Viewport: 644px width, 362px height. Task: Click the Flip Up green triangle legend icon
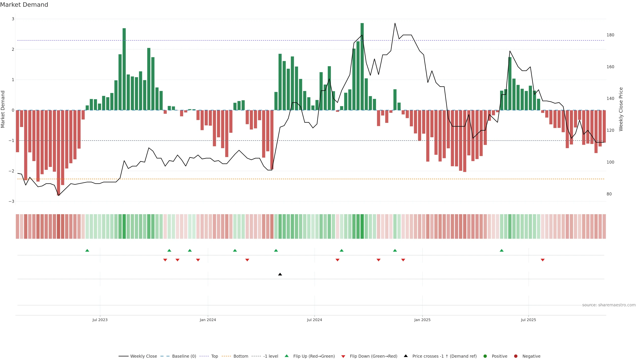pyautogui.click(x=287, y=356)
